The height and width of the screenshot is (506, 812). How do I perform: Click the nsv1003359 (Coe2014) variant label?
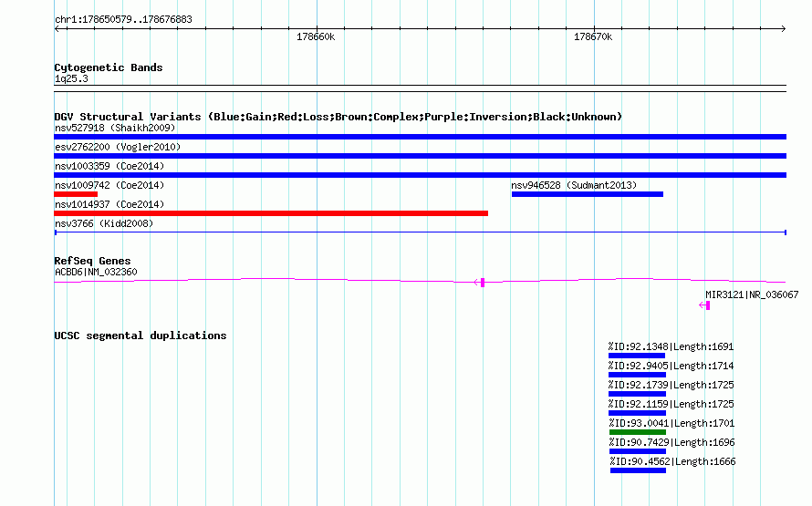(109, 166)
